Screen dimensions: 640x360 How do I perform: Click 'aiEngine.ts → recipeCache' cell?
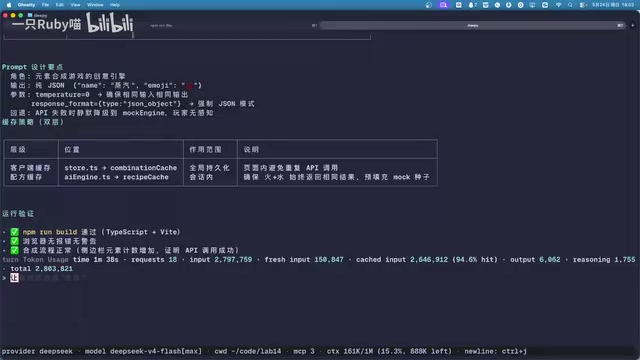(116, 177)
